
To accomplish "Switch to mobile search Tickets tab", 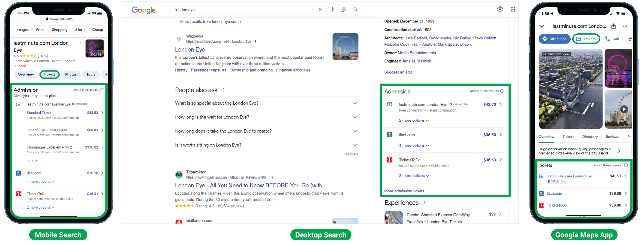I will (49, 75).
